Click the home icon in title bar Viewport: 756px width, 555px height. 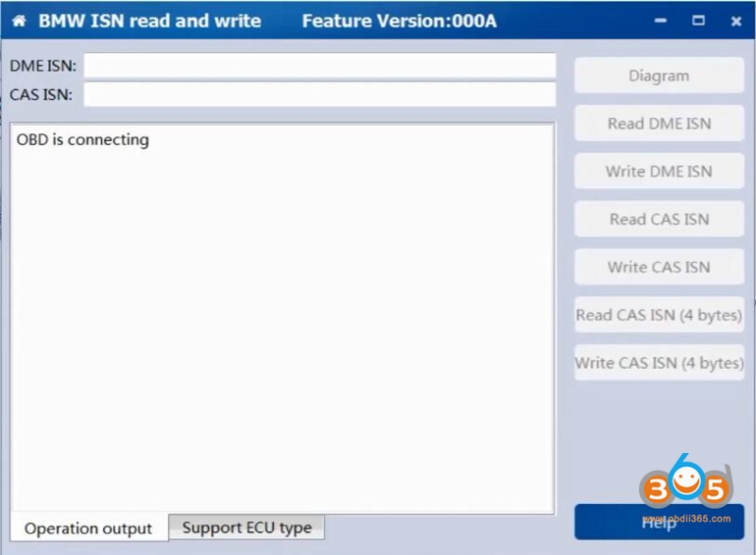coord(19,21)
